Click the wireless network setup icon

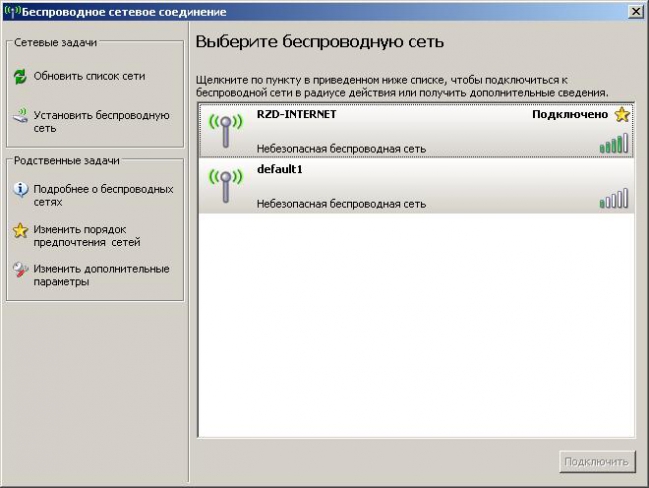20,116
